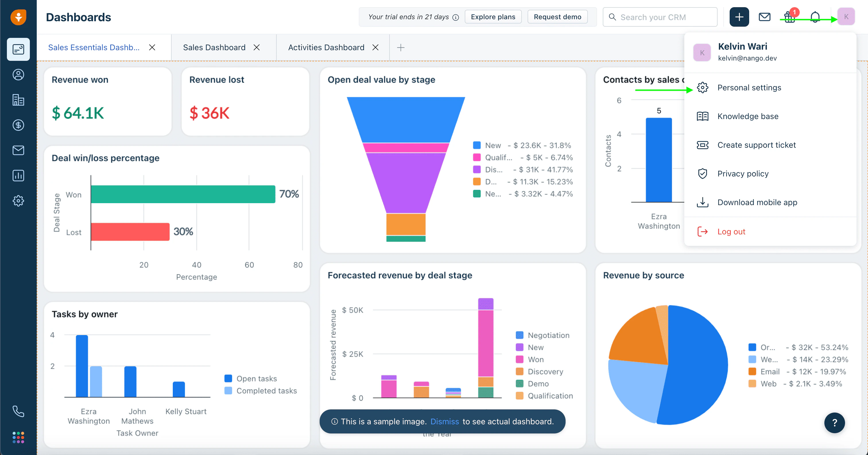The width and height of the screenshot is (868, 455).
Task: Open Deals dollar icon in sidebar
Action: [18, 125]
